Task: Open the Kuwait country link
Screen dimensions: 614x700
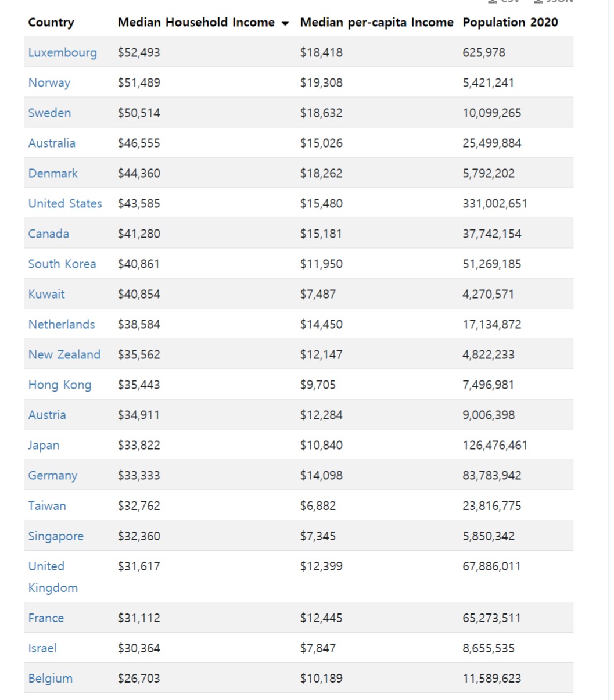Action: click(x=46, y=294)
